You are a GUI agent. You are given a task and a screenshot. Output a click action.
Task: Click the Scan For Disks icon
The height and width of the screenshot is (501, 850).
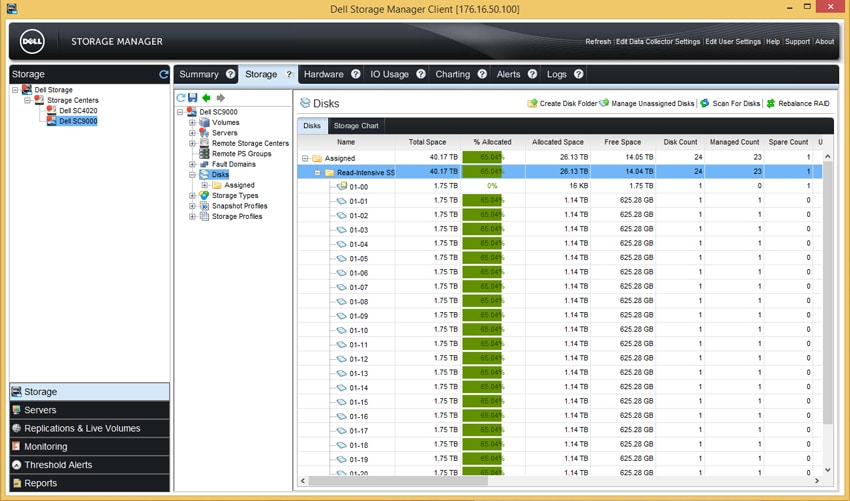704,103
